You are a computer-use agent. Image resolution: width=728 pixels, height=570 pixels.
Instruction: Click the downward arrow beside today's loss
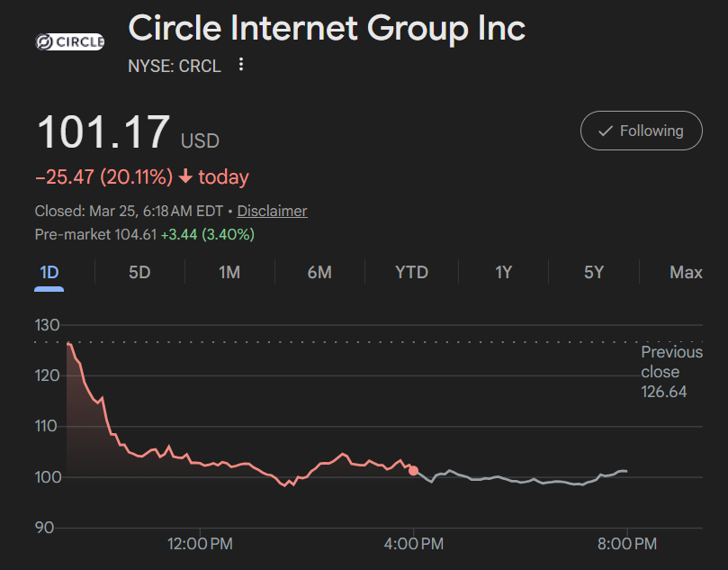(188, 176)
